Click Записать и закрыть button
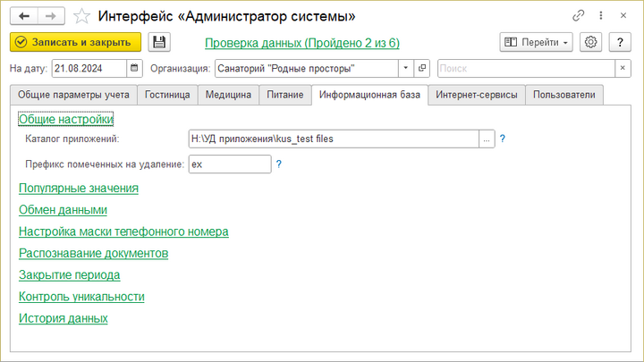The height and width of the screenshot is (362, 644). pyautogui.click(x=75, y=42)
